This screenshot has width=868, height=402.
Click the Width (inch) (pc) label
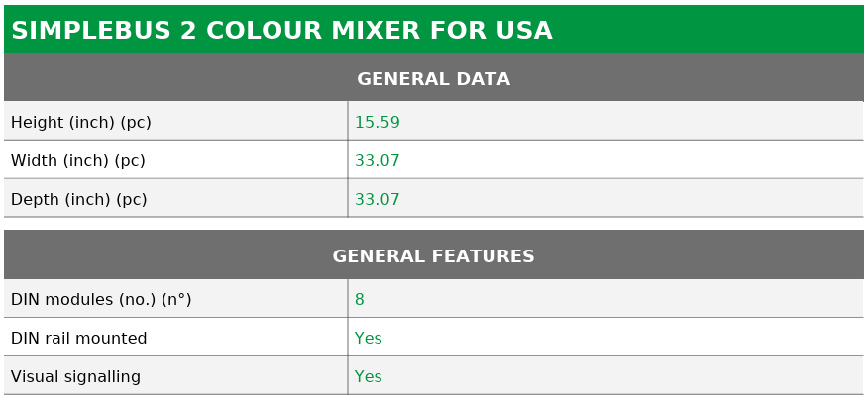coord(78,161)
